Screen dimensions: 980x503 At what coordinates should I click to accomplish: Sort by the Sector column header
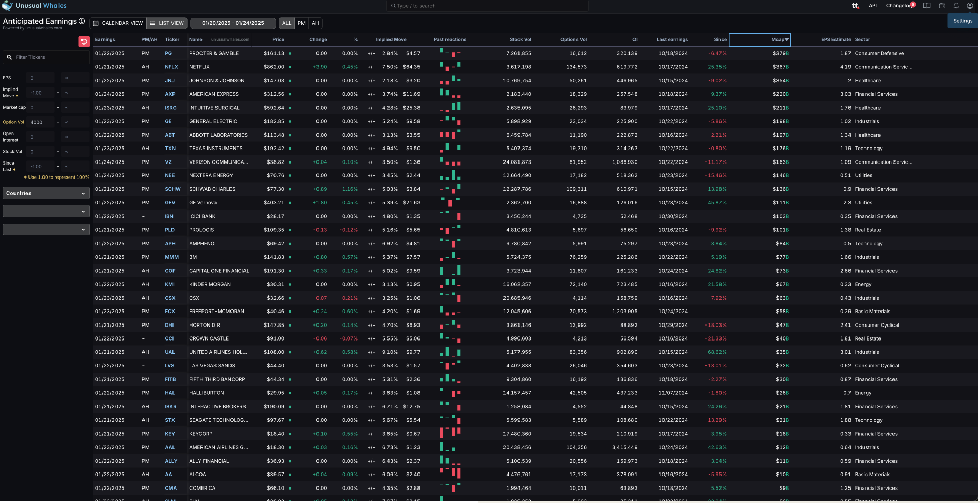(862, 40)
